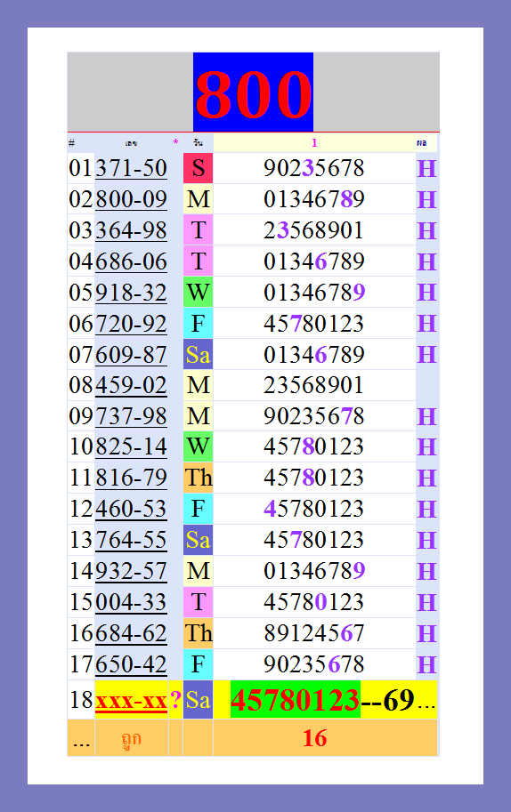Click the red 16 total in footer
511x812 pixels.
tap(314, 738)
